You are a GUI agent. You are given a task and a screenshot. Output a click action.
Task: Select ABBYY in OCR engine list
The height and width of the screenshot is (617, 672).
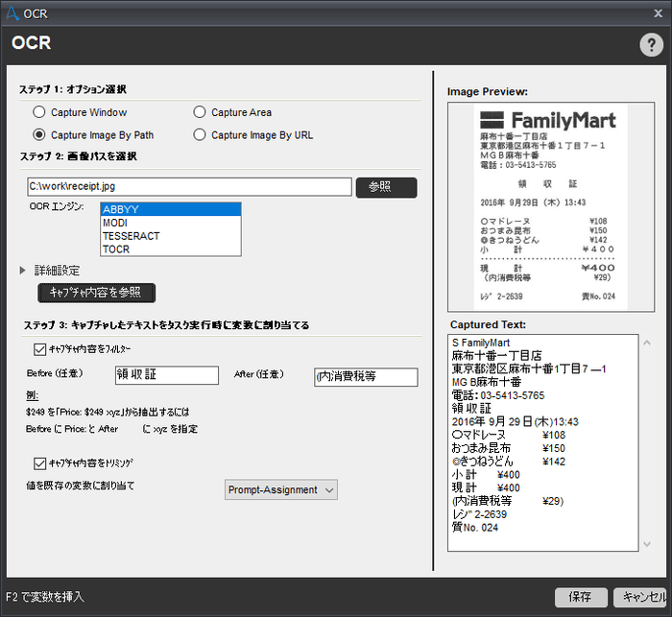pos(170,209)
